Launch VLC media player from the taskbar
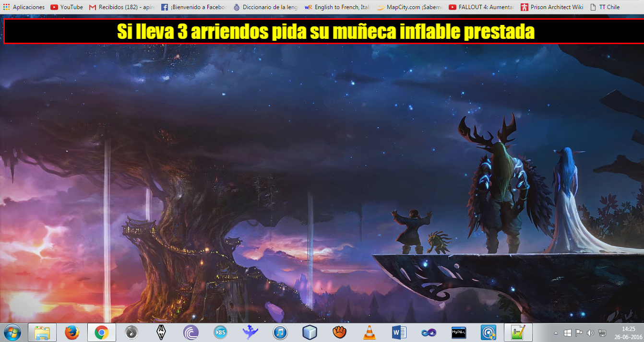 tap(369, 332)
